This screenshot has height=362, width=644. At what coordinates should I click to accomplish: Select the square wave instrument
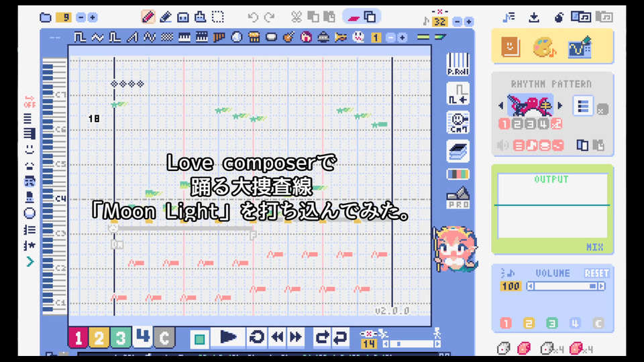80,38
